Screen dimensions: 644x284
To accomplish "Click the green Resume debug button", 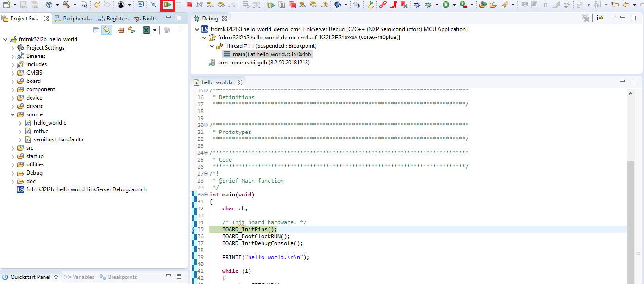I will 168,5.
